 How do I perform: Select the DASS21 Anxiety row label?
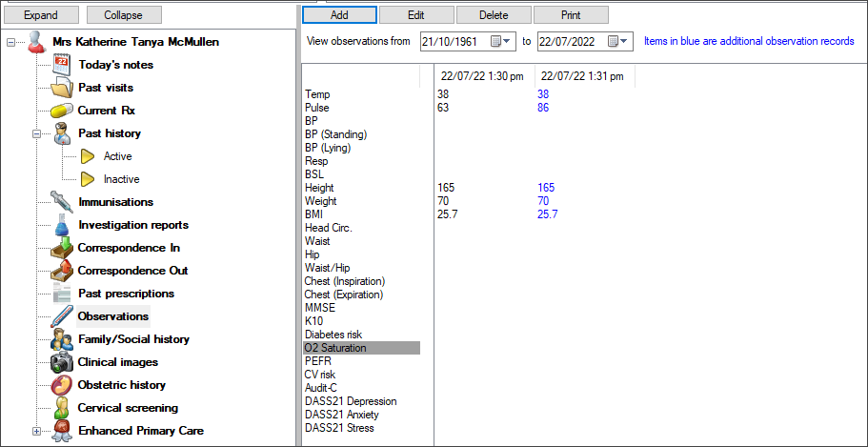(341, 415)
